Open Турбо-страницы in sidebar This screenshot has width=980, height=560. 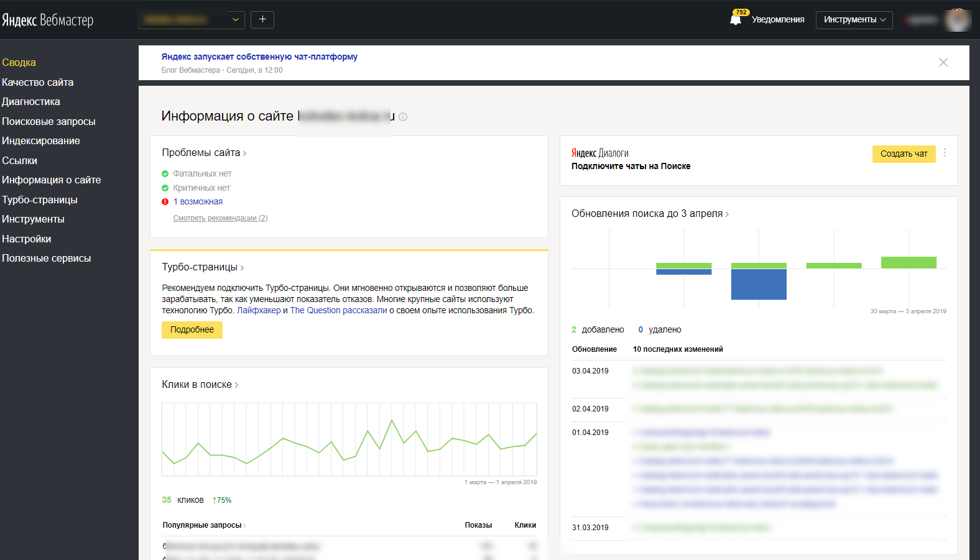pyautogui.click(x=40, y=200)
